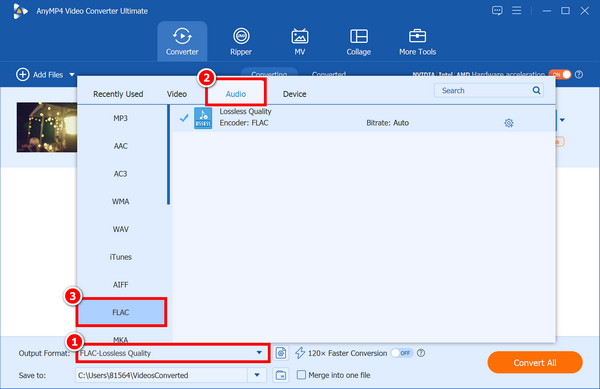Select AC3 format
The width and height of the screenshot is (600, 389).
(121, 174)
